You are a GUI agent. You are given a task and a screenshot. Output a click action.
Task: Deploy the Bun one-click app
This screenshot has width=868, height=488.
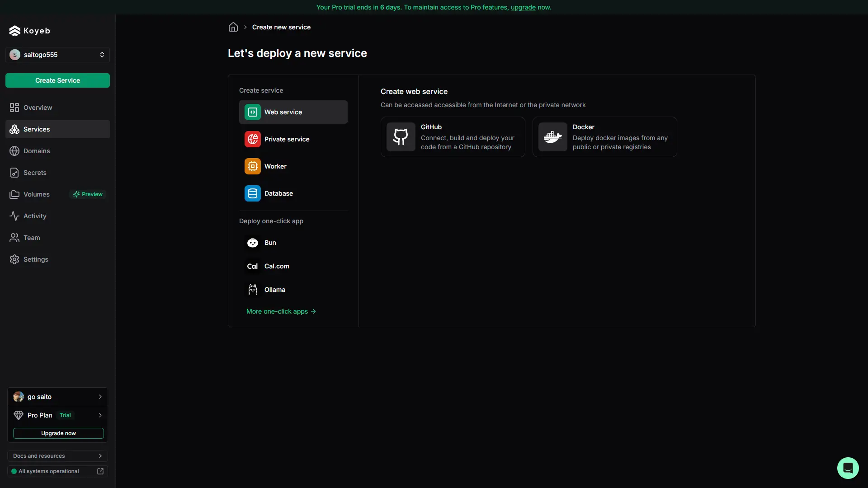click(x=293, y=243)
